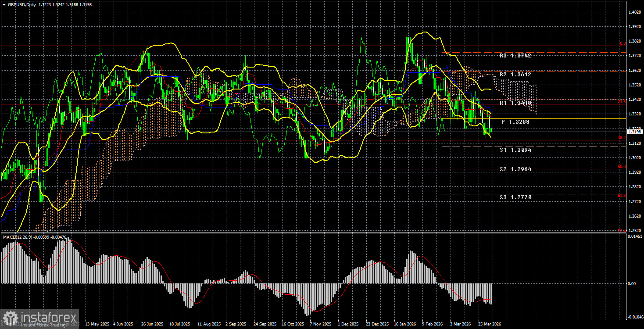Click the instaforex gear logo icon
The width and height of the screenshot is (644, 329).
point(10,318)
